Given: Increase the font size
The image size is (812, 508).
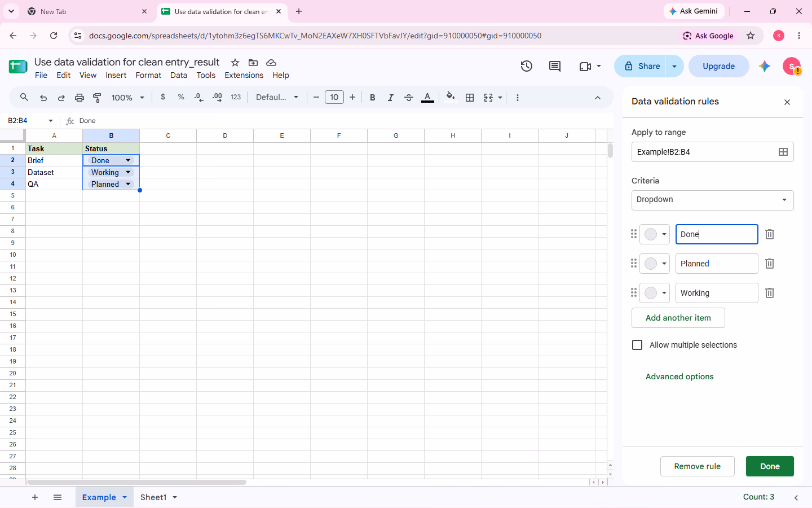Looking at the screenshot, I should [352, 98].
